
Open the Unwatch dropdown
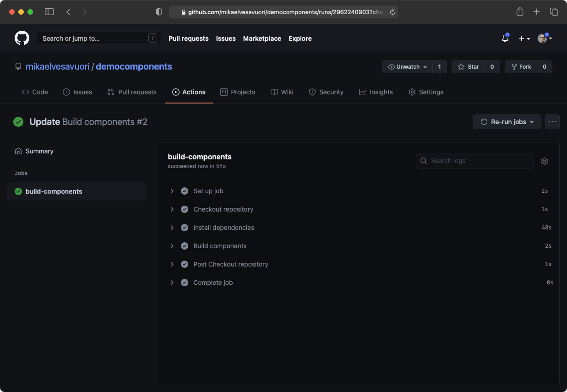coord(407,67)
